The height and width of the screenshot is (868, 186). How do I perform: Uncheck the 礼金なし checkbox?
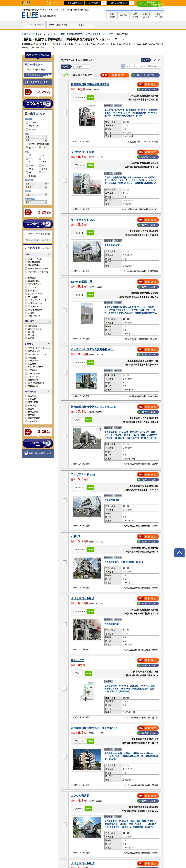pos(40,147)
